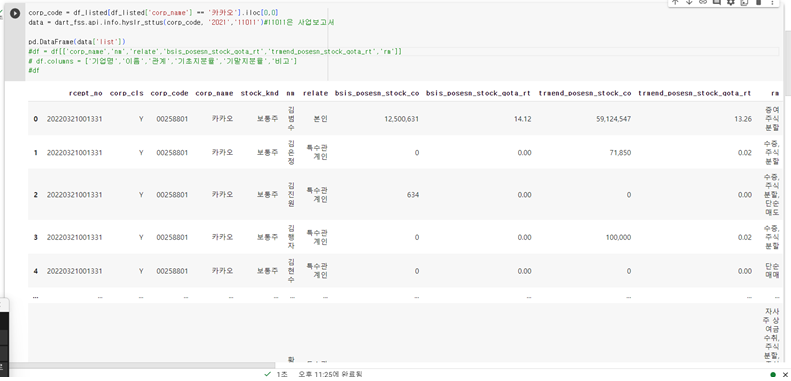
Task: Click 카카오 corp_name in row 3
Action: click(222, 237)
